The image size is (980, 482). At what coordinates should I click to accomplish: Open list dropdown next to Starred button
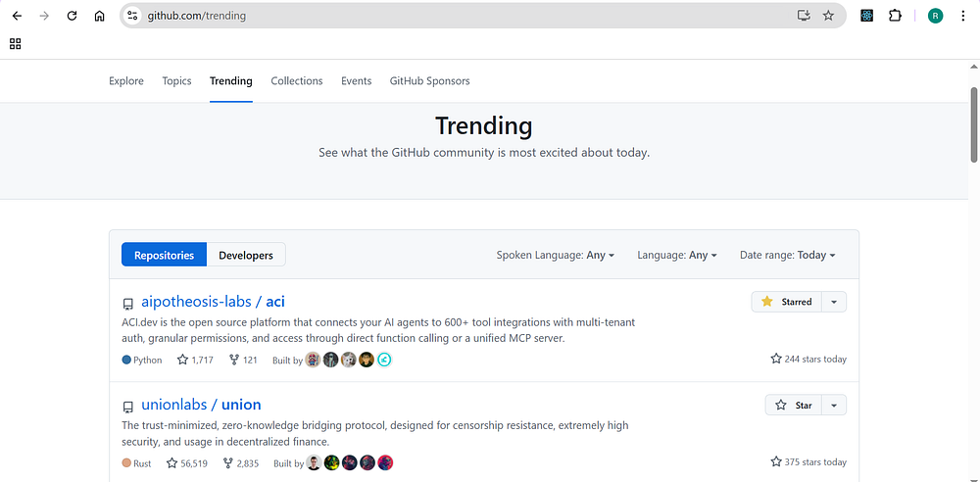[834, 302]
